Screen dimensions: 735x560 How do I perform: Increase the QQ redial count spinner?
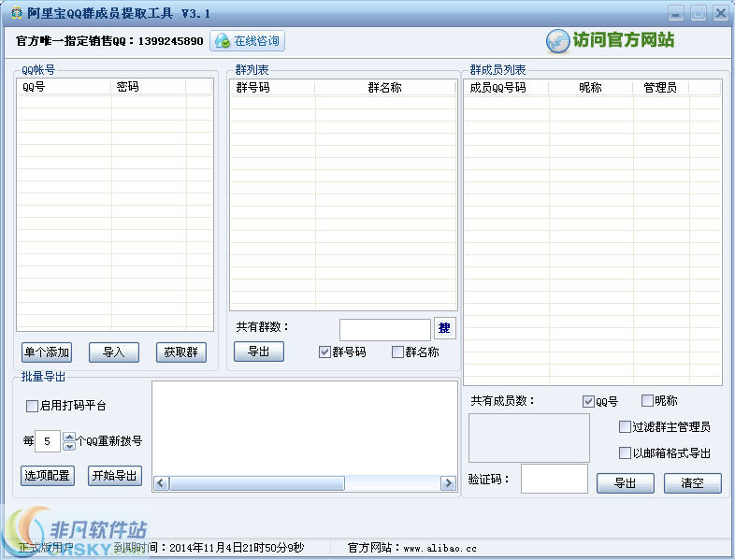(69, 437)
